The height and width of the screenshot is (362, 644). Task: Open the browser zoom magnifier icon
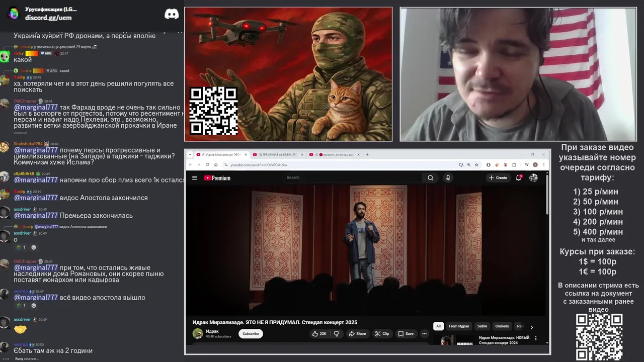click(469, 164)
